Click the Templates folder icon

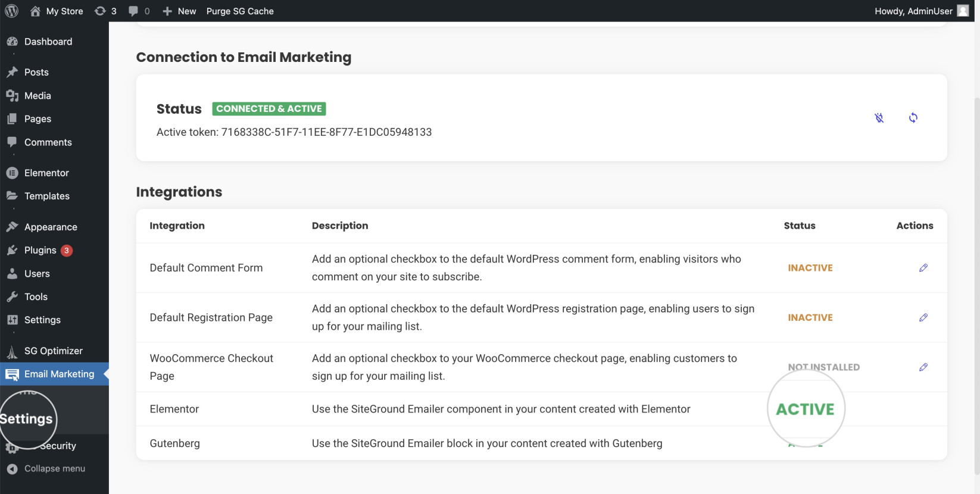coord(12,196)
